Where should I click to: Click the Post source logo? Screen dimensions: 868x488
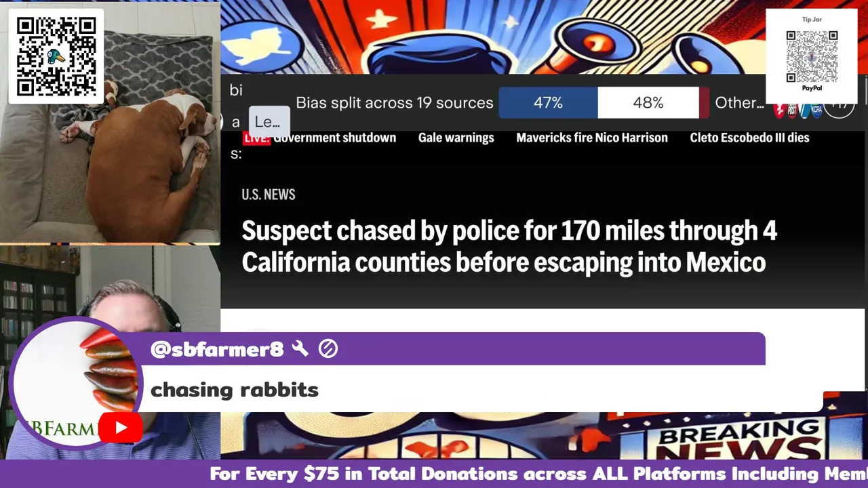coord(793,110)
